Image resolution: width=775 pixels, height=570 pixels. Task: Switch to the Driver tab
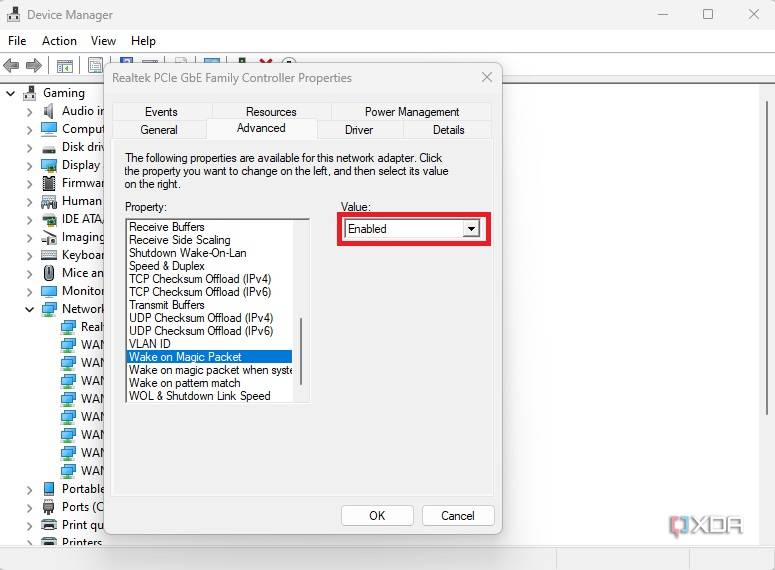pos(359,130)
